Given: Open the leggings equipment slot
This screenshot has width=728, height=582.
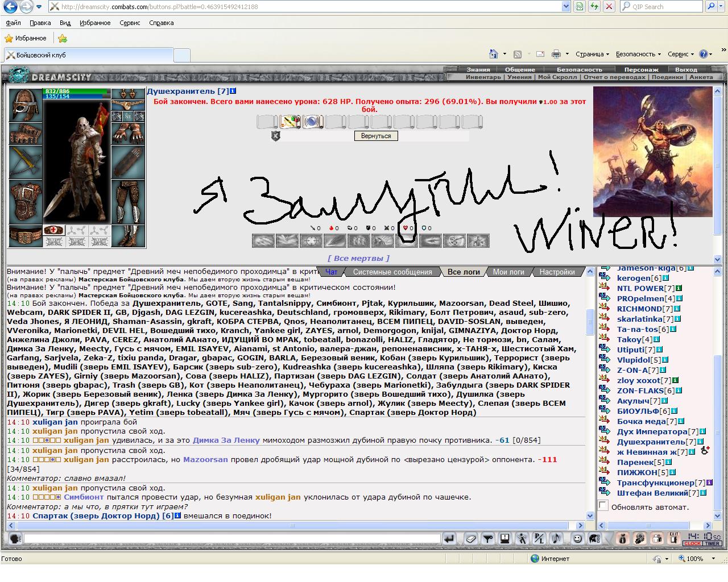Looking at the screenshot, I should click(128, 202).
